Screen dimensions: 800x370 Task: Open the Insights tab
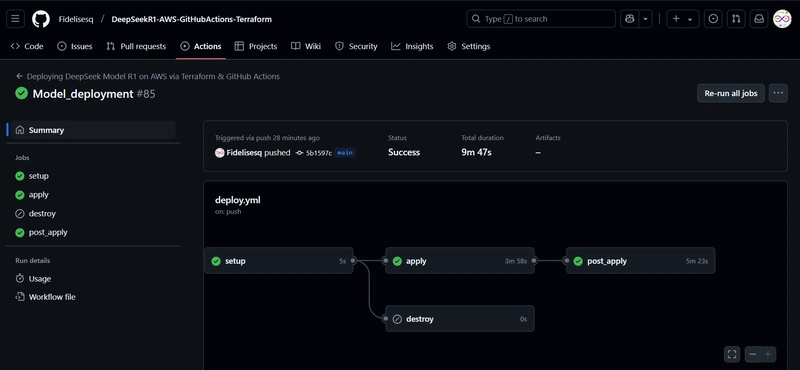tap(412, 46)
